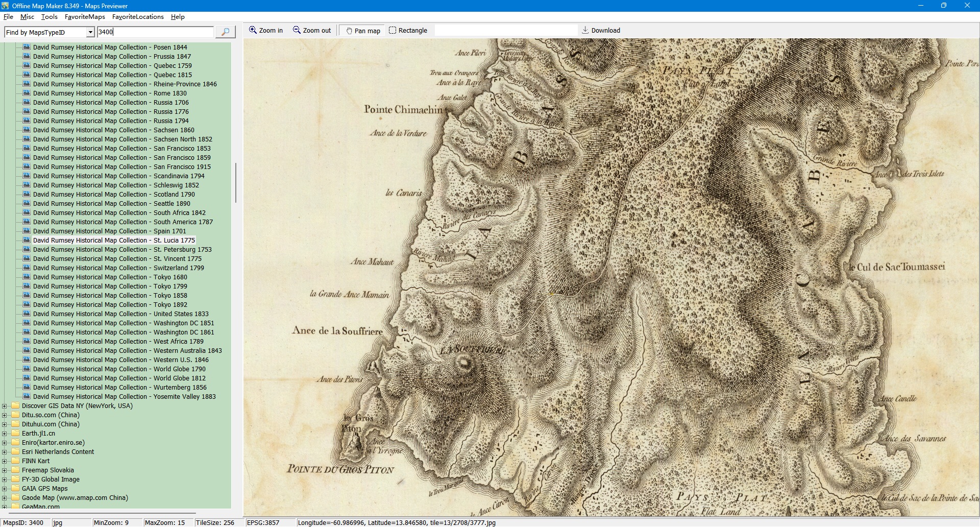The height and width of the screenshot is (527, 980).
Task: Click map icon beside Rome 1830
Action: point(27,93)
